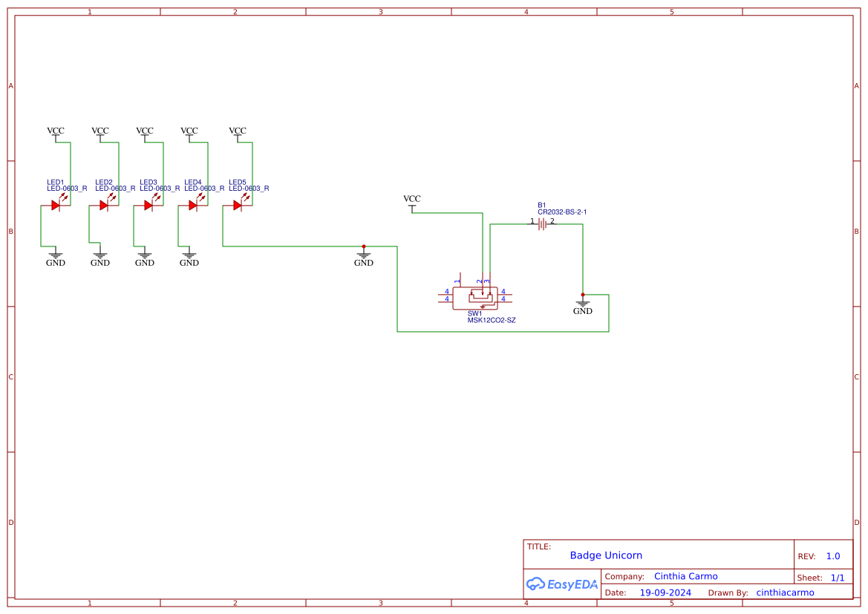This screenshot has height=614, width=868.
Task: Click the Badge Unicorn title text
Action: 606,555
